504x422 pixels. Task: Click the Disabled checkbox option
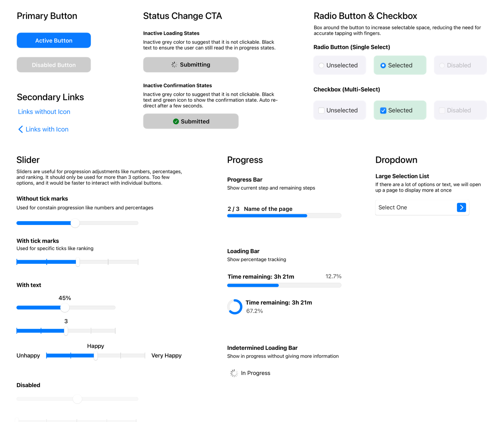442,110
